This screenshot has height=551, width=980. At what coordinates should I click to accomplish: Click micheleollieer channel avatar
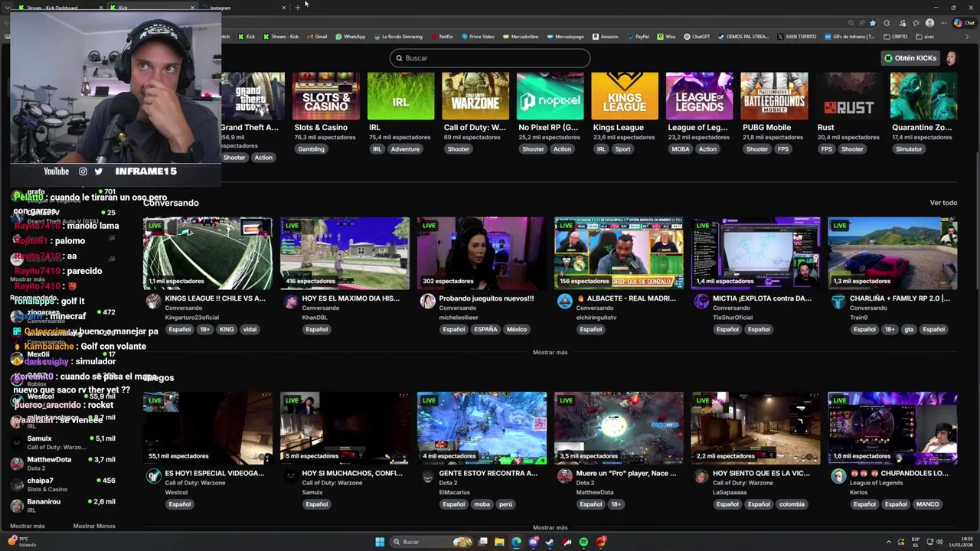point(427,302)
